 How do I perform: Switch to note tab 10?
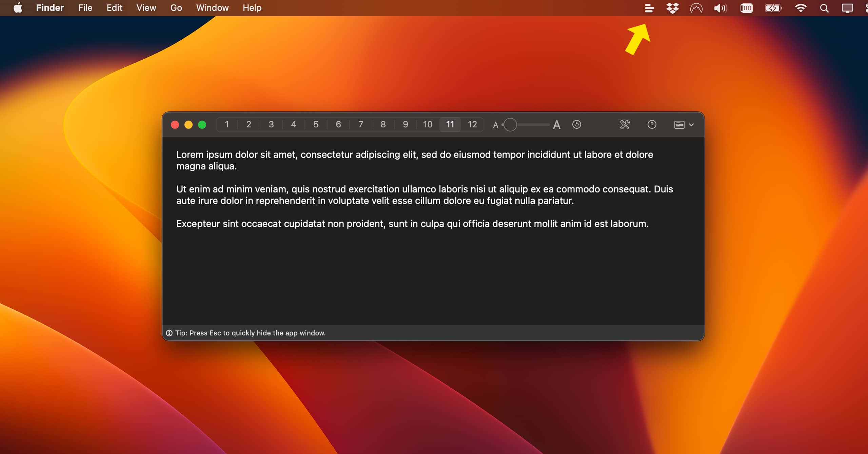click(x=428, y=125)
